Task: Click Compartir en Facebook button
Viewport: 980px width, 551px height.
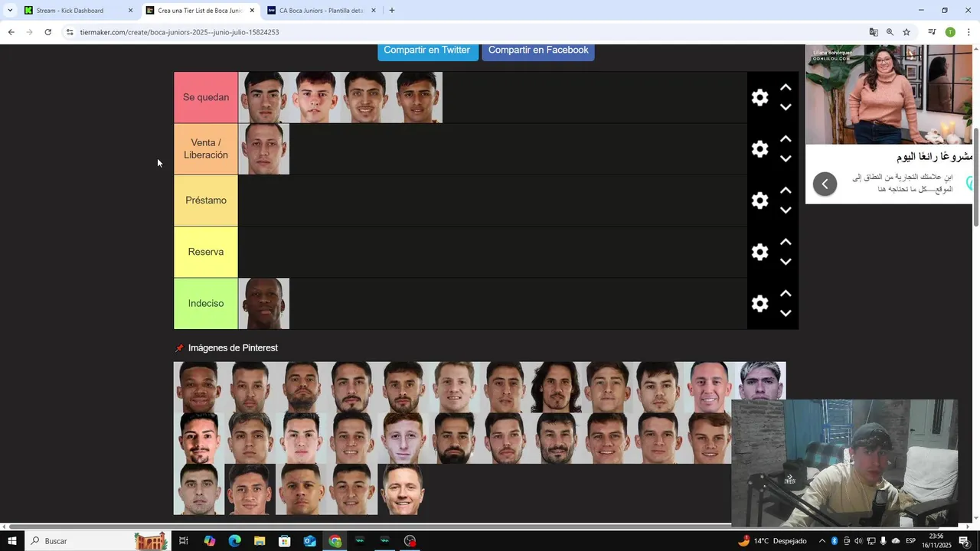Action: (538, 51)
